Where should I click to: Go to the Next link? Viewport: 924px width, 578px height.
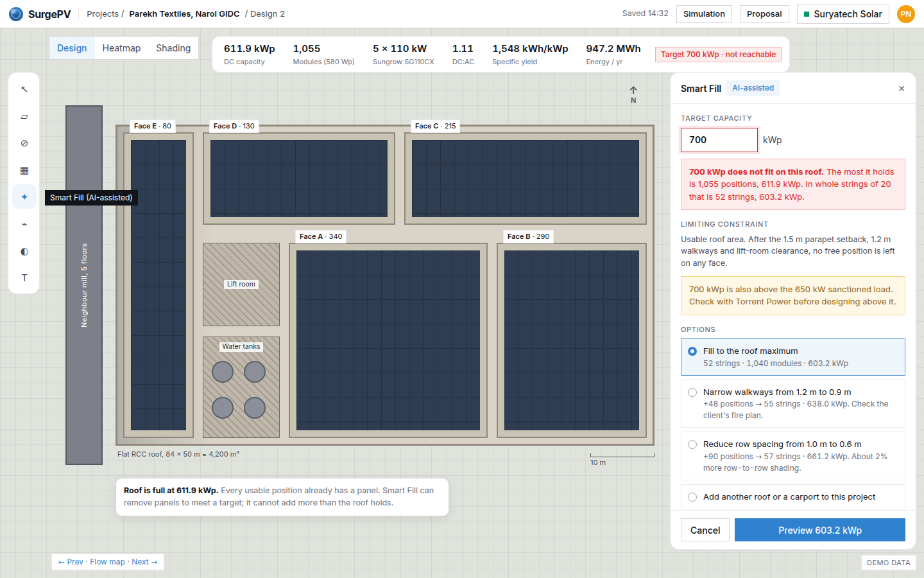click(144, 562)
